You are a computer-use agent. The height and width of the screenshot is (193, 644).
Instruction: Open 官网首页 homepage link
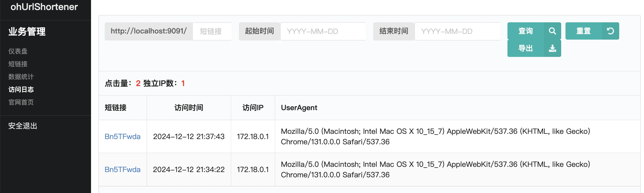click(21, 102)
